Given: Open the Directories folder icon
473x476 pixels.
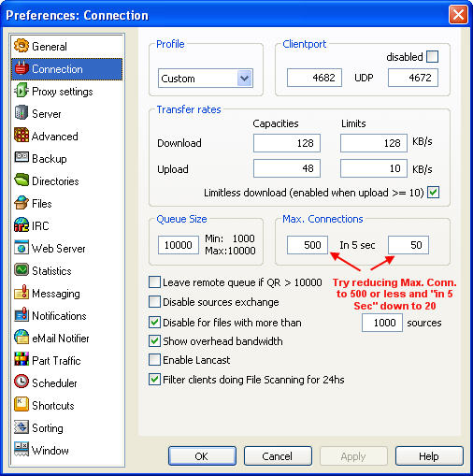Looking at the screenshot, I should click(x=21, y=180).
